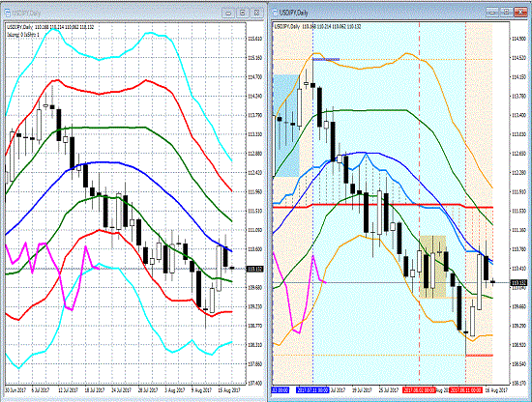The image size is (532, 402).
Task: Close the right chart window with red X
Action: pos(520,13)
